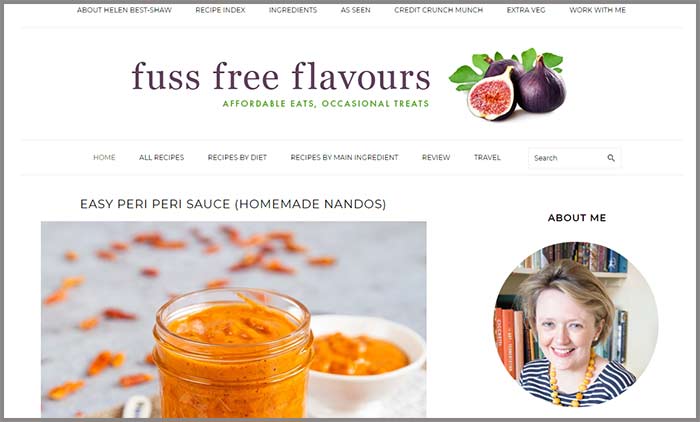This screenshot has height=422, width=700.
Task: Click the search magnifier icon
Action: click(x=611, y=158)
